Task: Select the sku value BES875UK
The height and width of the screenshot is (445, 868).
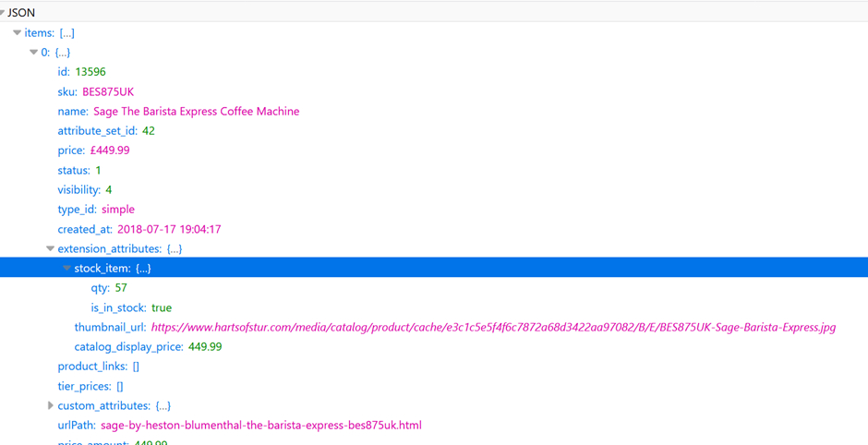Action: pos(108,92)
